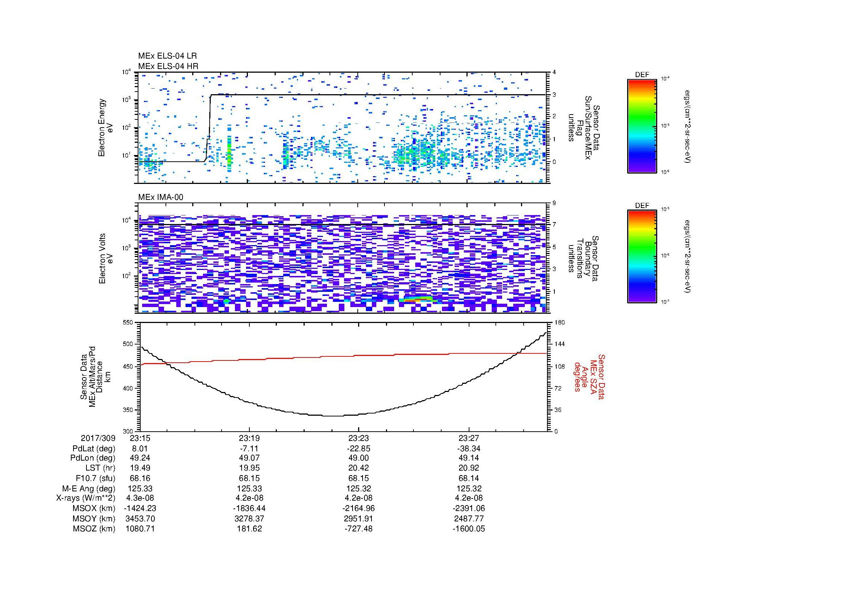This screenshot has height=613, width=868.
Task: Click the F10.7 value 68.16
Action: [140, 478]
